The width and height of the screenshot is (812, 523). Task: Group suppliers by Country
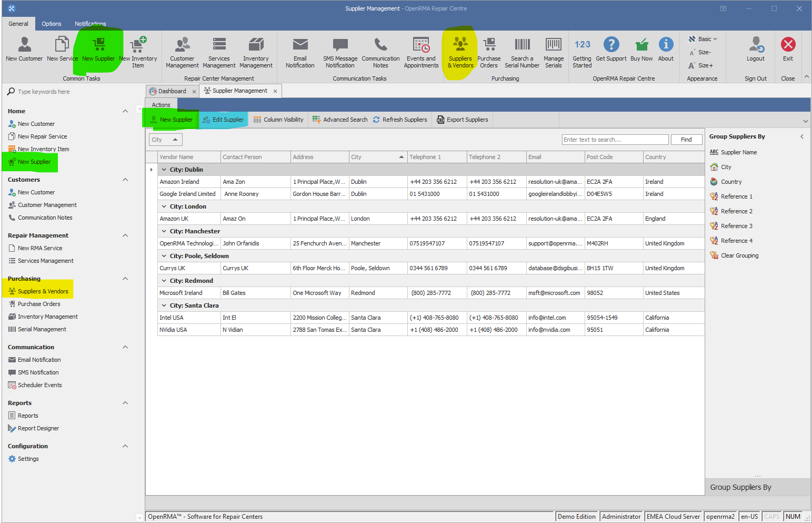point(726,182)
